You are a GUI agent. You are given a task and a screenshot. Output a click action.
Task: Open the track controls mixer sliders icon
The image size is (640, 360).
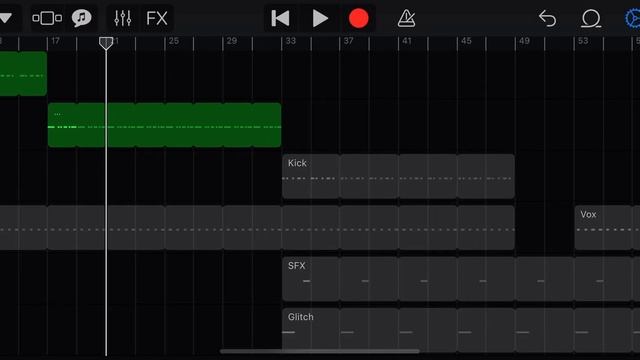[122, 18]
